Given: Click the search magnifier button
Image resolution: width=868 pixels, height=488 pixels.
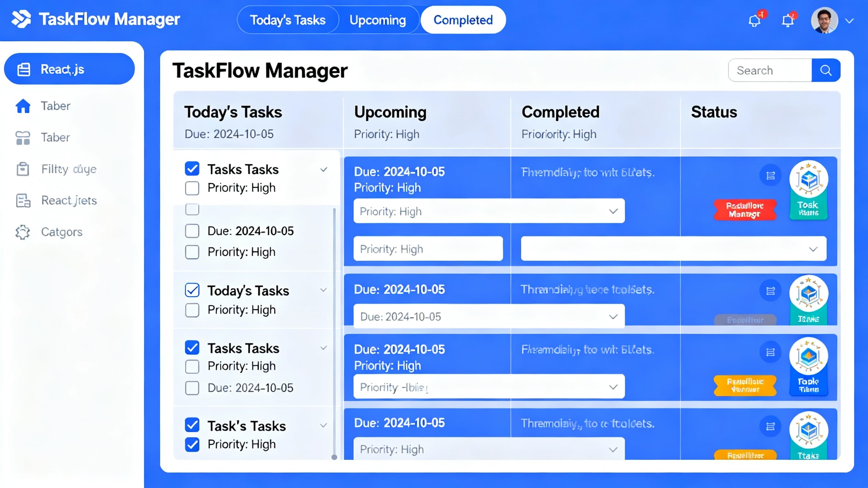Looking at the screenshot, I should 826,70.
